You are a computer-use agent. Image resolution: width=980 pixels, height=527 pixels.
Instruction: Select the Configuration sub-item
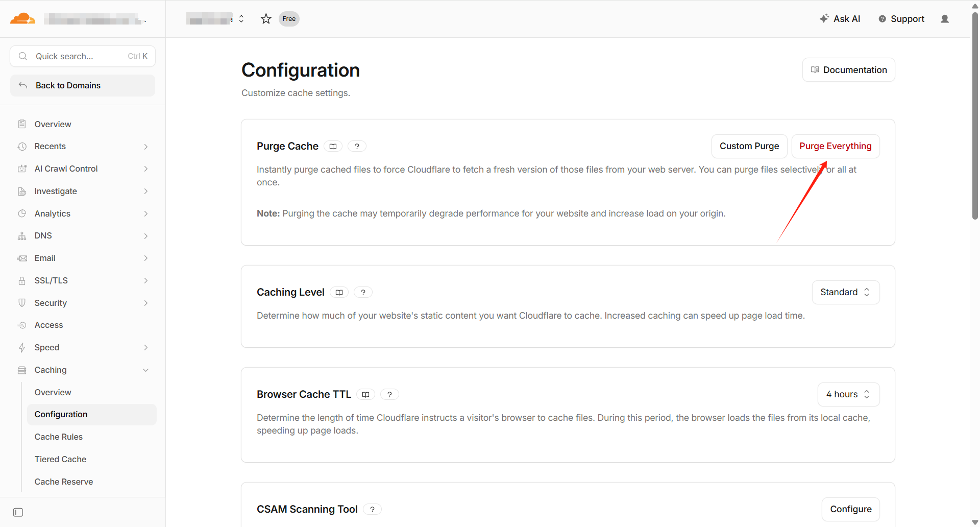click(92, 415)
